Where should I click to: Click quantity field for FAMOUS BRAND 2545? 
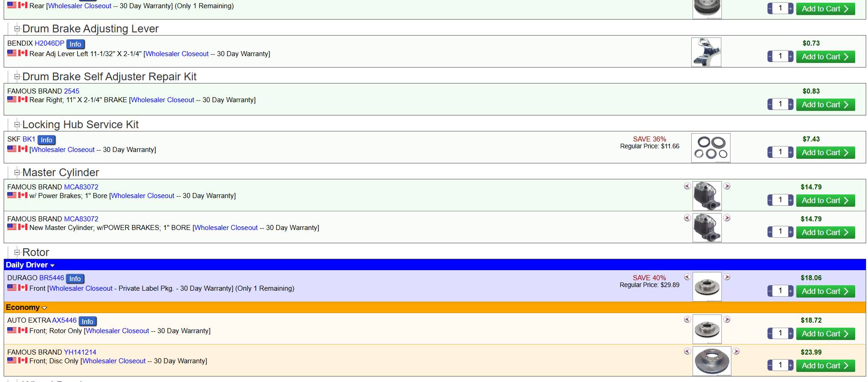780,104
